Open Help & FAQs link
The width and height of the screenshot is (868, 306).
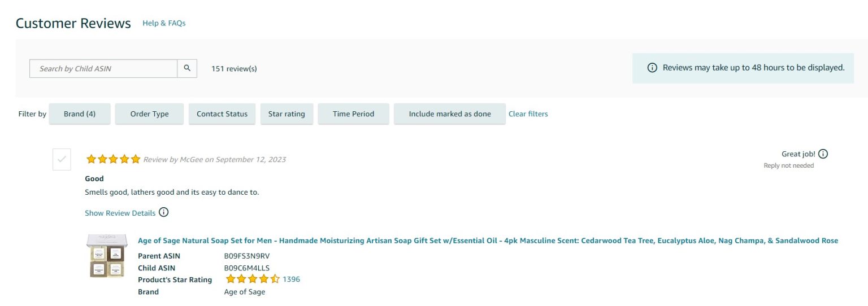point(164,23)
